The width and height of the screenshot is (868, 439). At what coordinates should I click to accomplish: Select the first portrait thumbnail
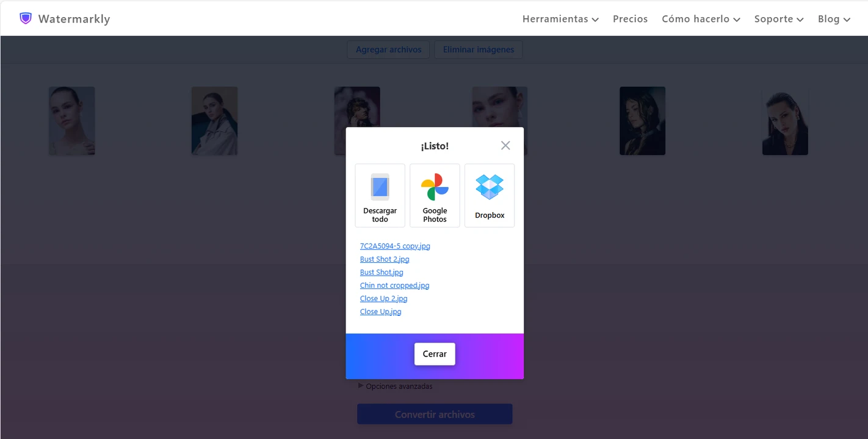coord(72,121)
